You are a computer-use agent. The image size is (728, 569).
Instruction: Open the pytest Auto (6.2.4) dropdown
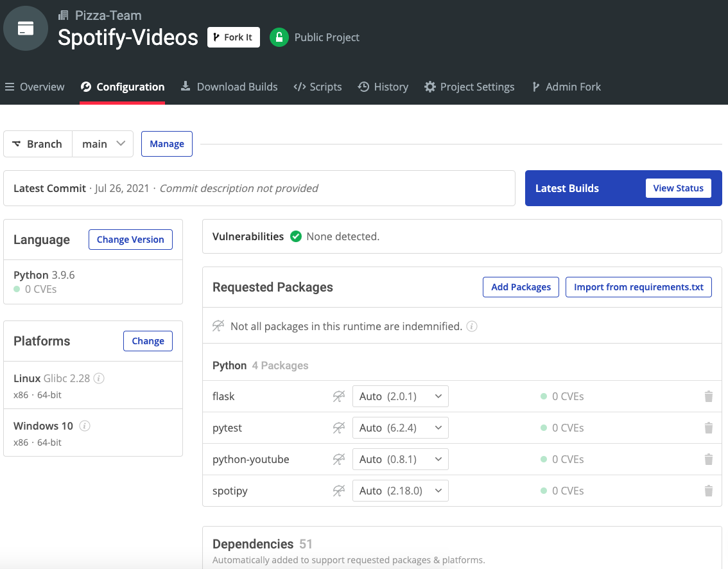(x=400, y=428)
